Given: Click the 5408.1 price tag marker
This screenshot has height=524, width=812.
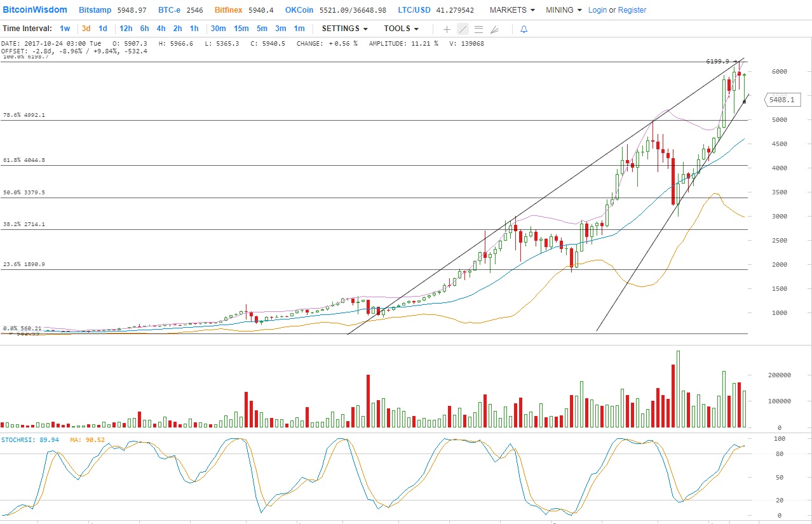Looking at the screenshot, I should pyautogui.click(x=782, y=100).
